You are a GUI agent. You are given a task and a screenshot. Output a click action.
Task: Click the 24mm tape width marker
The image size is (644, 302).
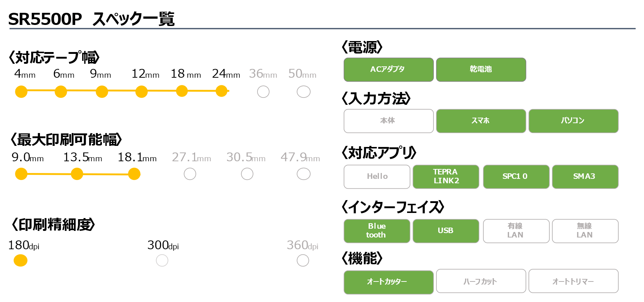pyautogui.click(x=222, y=91)
